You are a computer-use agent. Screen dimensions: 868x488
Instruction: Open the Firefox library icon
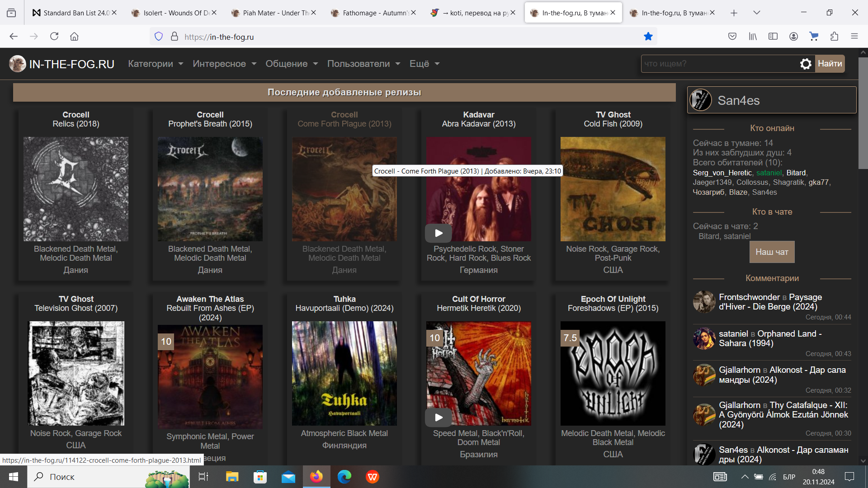point(753,37)
